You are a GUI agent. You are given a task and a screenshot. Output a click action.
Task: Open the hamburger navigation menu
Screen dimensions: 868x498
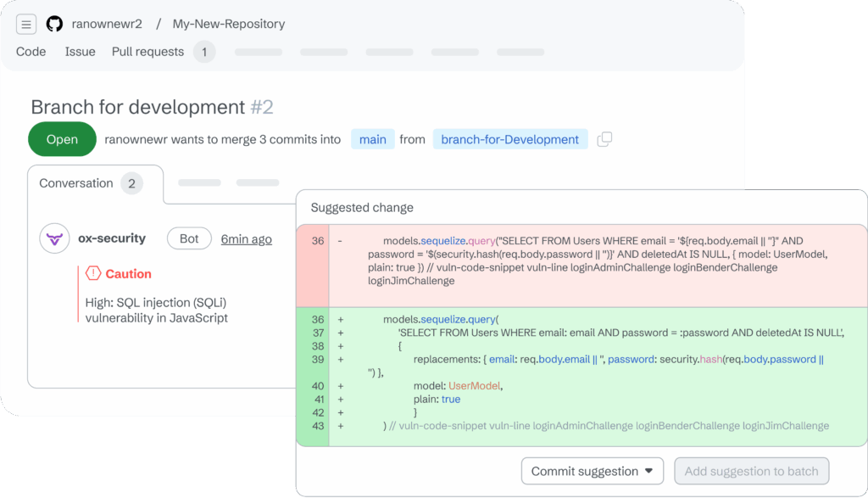point(26,24)
